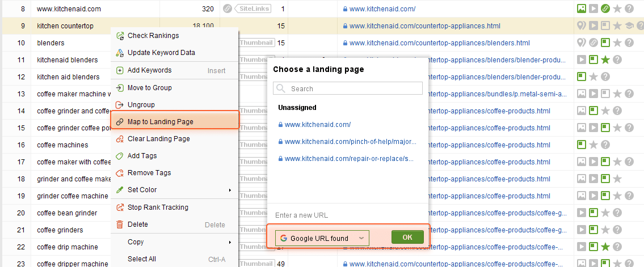Click the Thumbnail tag in blenders row

click(x=256, y=43)
